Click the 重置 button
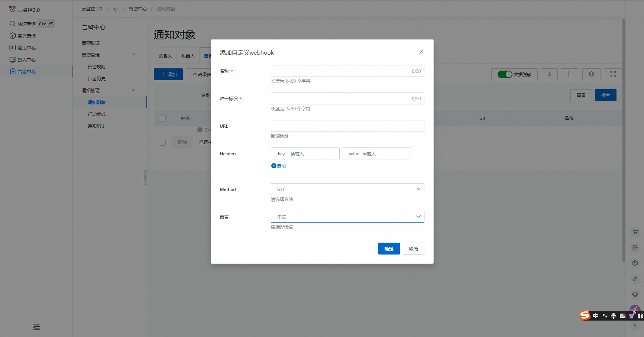The width and height of the screenshot is (644, 337). 581,95
